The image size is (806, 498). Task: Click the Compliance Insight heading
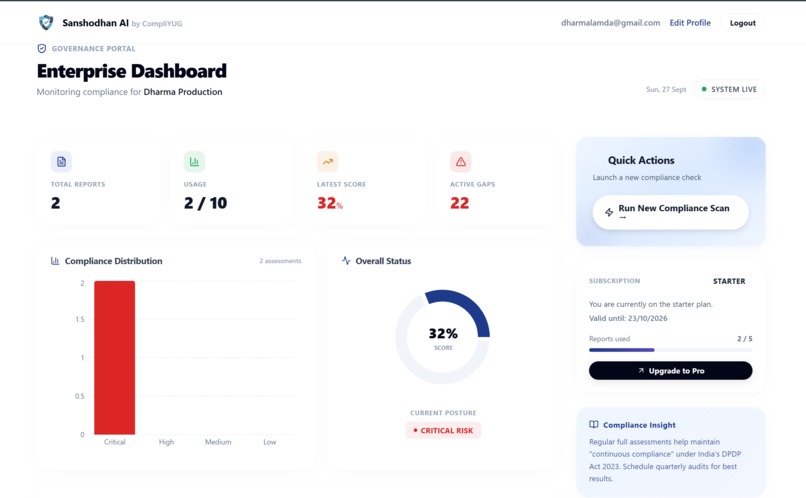[639, 425]
